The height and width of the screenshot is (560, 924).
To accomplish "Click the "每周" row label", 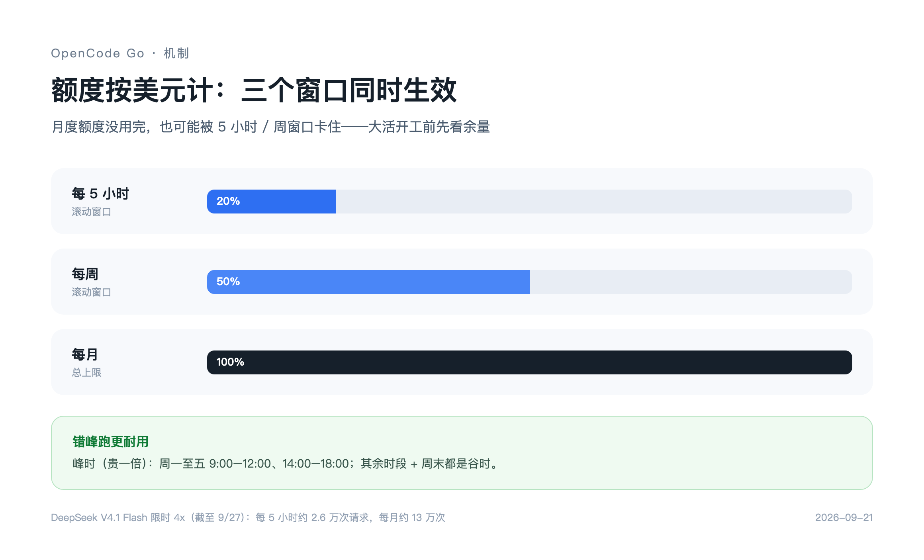I will pyautogui.click(x=85, y=274).
